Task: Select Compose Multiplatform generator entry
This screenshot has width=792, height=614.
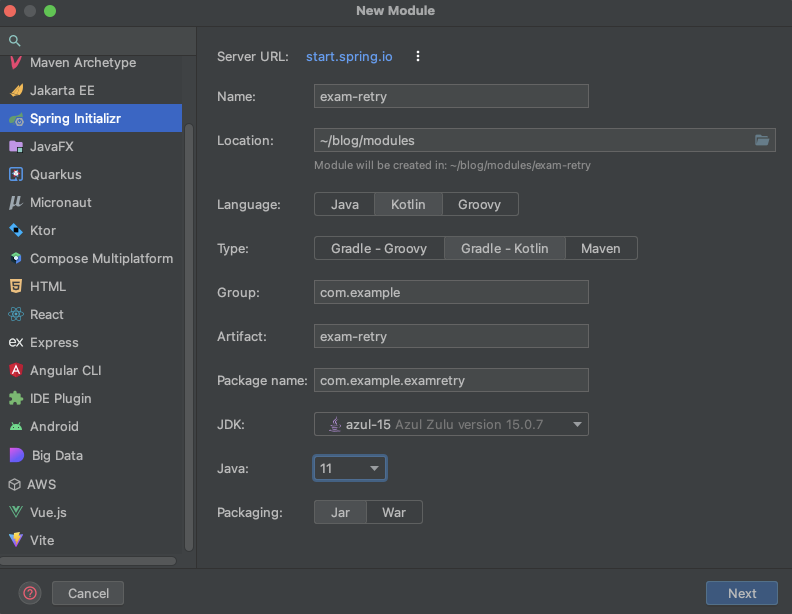Action: [91, 259]
